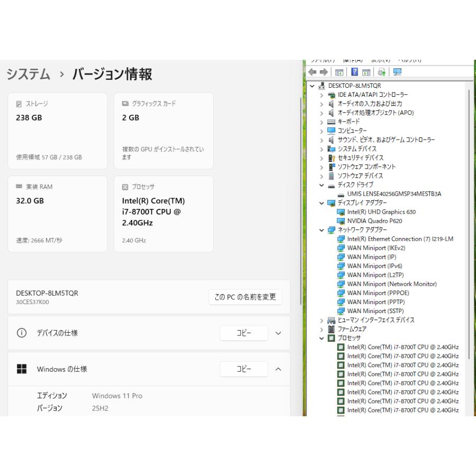Click the Settings page vertical scrollbar
The image size is (476, 476).
[x=301, y=201]
